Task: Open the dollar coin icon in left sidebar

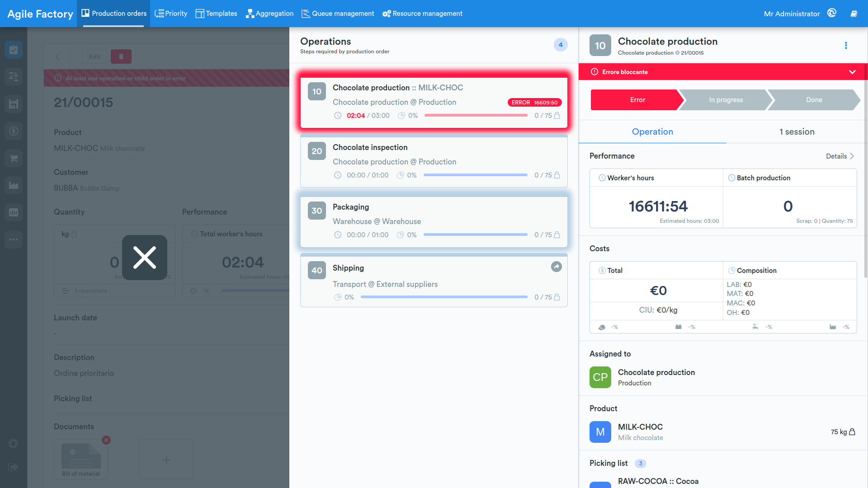Action: point(14,131)
